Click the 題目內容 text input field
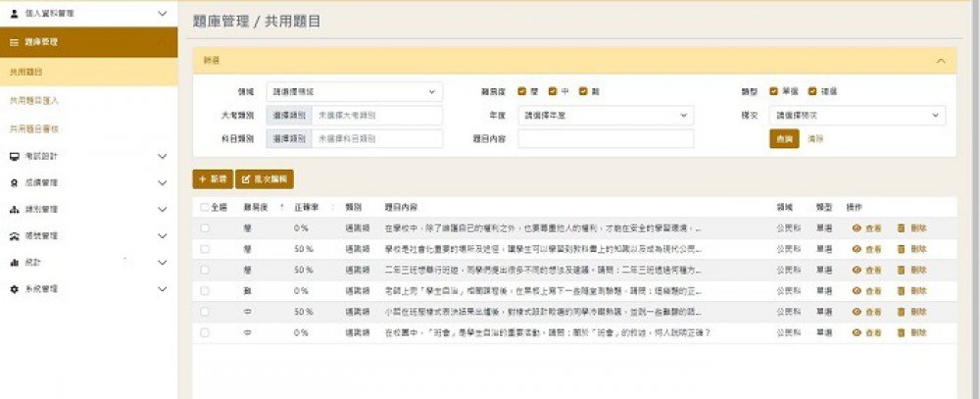The width and height of the screenshot is (980, 399). 606,139
